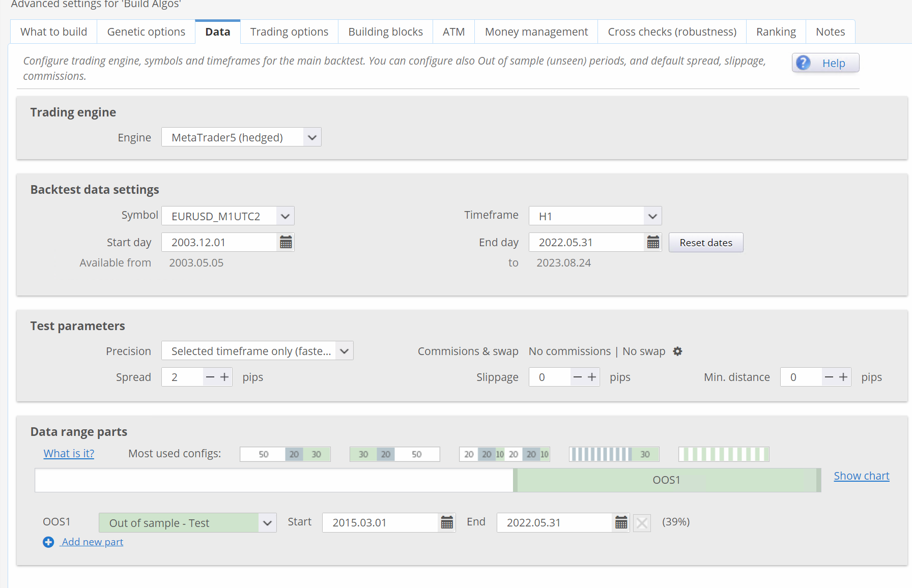Open commissions and swap settings gear
Image resolution: width=912 pixels, height=588 pixels.
click(677, 351)
